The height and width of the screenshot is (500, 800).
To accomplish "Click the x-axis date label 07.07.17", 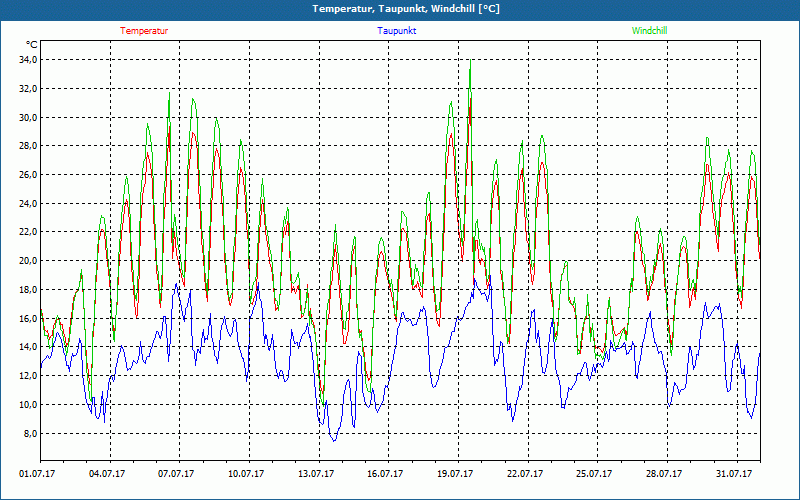I will [x=176, y=474].
